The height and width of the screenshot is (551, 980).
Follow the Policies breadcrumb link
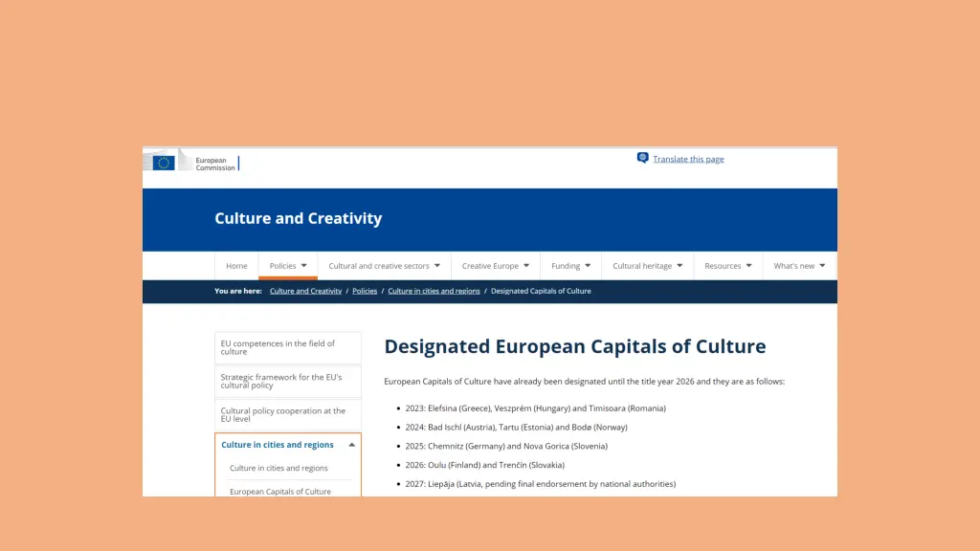365,291
